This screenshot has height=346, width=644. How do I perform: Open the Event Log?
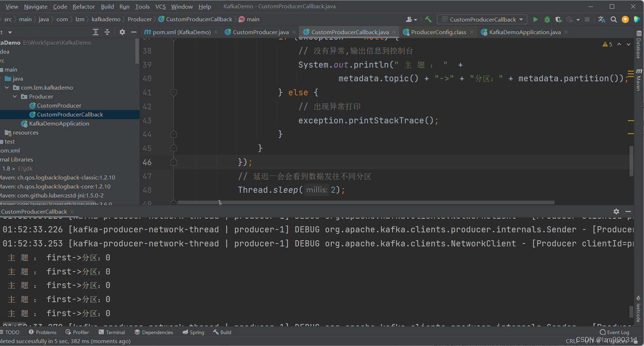coord(614,332)
